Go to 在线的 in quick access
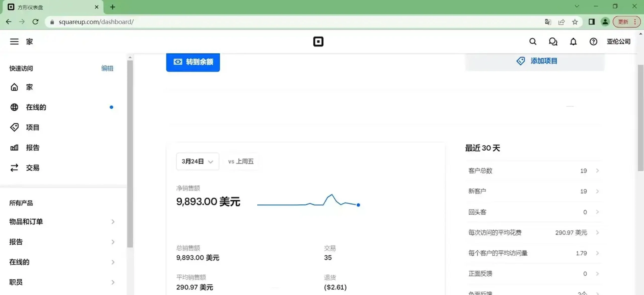Image resolution: width=644 pixels, height=295 pixels. (36, 107)
